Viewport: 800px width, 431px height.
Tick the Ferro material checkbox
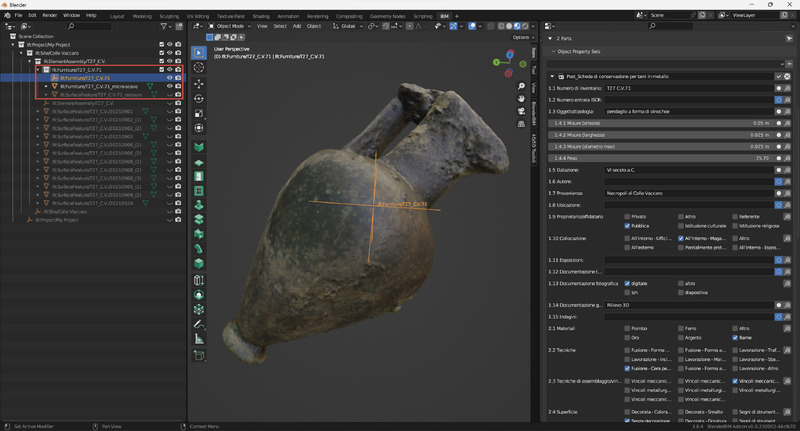click(681, 328)
